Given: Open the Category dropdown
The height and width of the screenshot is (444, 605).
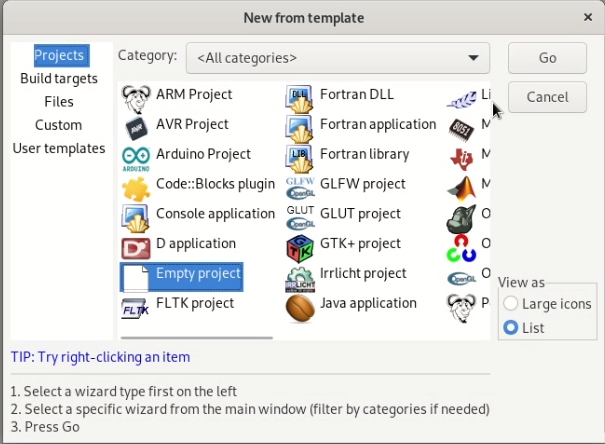Looking at the screenshot, I should (x=338, y=58).
